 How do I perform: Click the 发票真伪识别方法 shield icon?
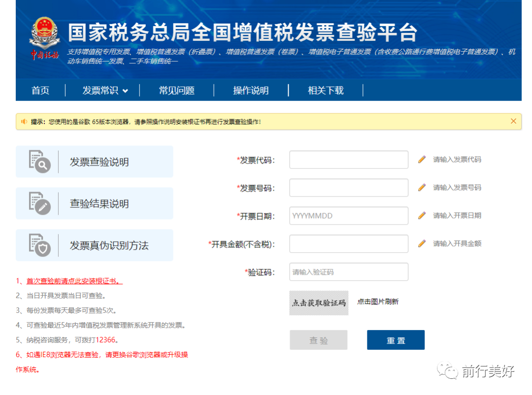[39, 245]
